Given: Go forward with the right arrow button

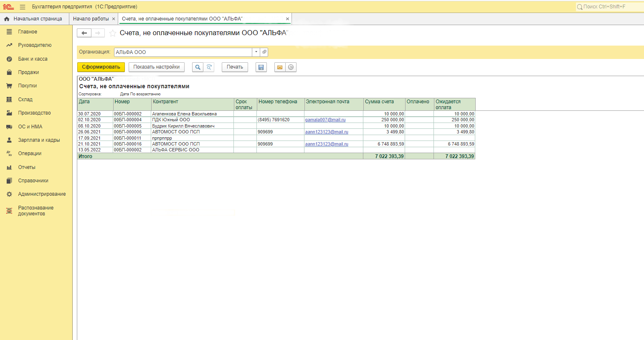Looking at the screenshot, I should click(x=98, y=33).
